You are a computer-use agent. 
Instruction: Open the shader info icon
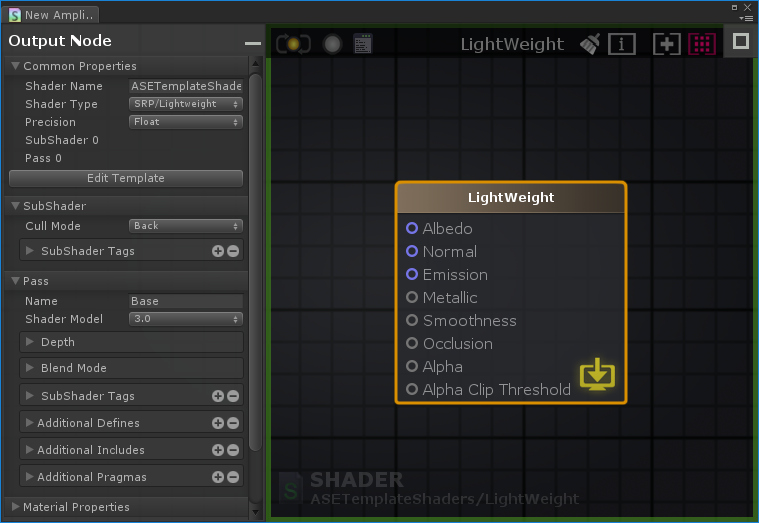point(622,44)
